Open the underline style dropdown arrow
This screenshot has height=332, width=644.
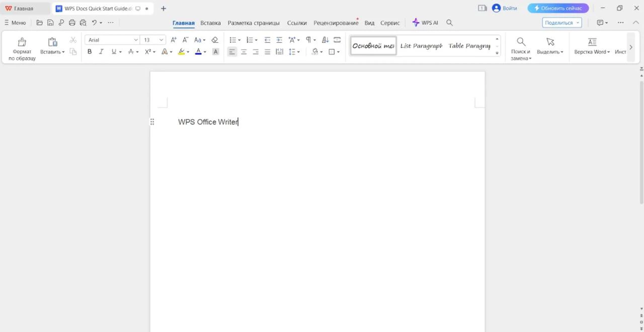pos(120,51)
